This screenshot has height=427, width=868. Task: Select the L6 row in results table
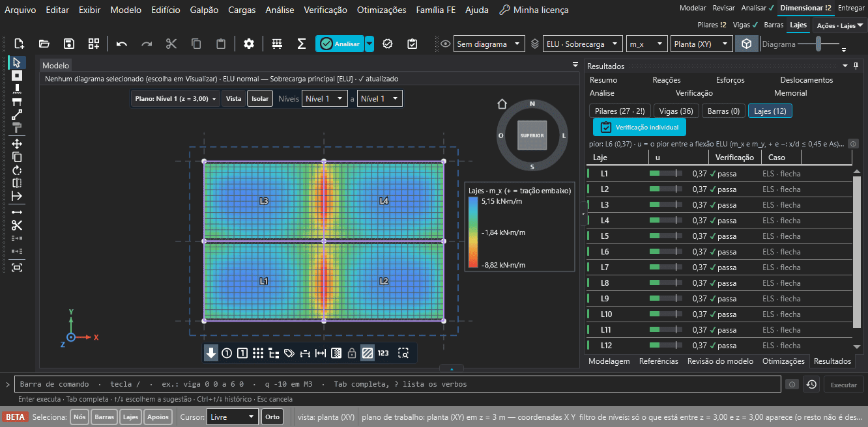click(719, 252)
